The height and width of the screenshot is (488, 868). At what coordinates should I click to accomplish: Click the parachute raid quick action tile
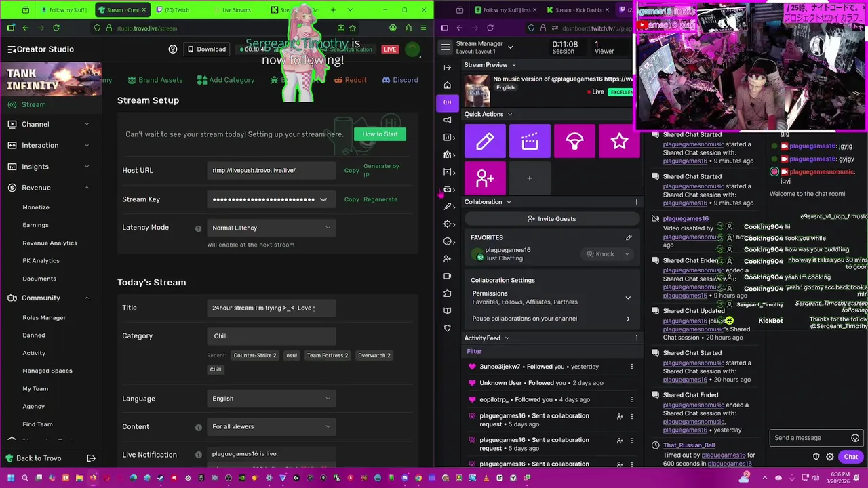tap(574, 141)
